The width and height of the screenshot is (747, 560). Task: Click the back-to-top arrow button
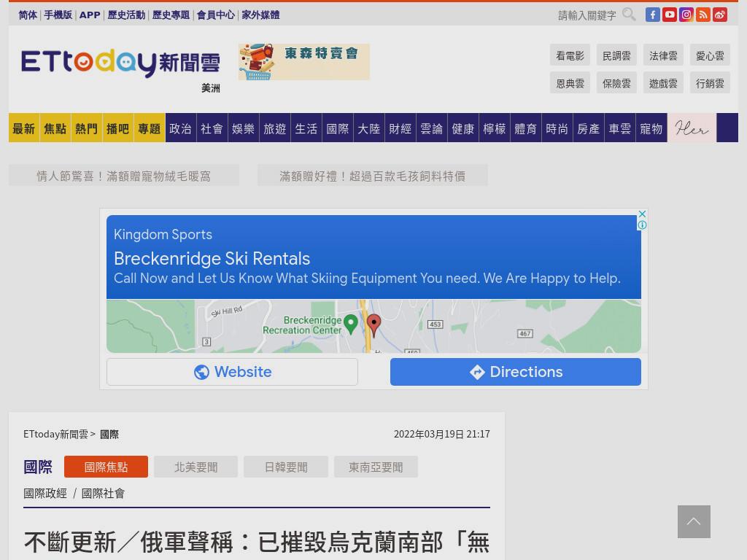point(694,521)
